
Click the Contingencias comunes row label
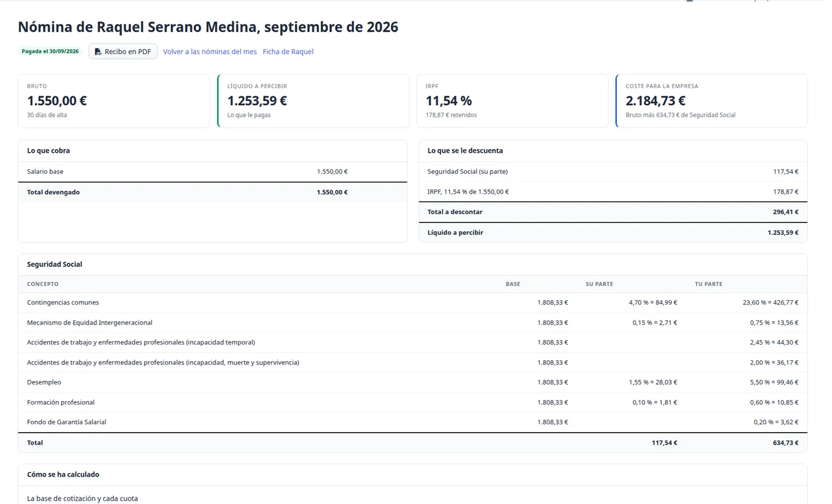pos(63,303)
